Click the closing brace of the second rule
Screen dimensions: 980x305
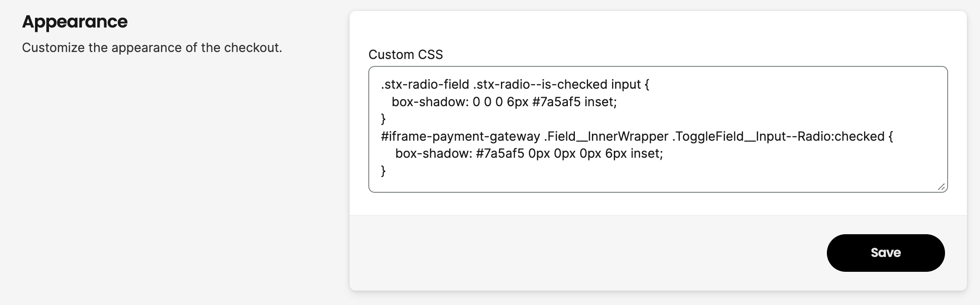pyautogui.click(x=384, y=171)
